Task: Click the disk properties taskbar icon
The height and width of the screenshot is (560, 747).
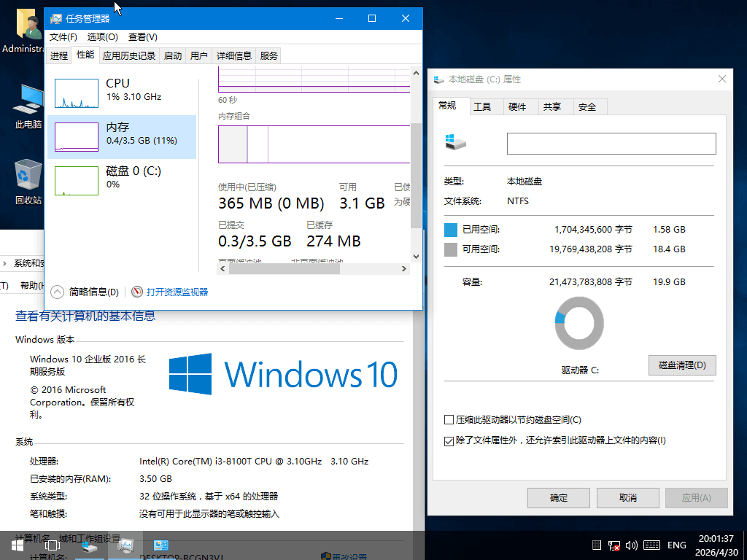Action: pos(89,545)
